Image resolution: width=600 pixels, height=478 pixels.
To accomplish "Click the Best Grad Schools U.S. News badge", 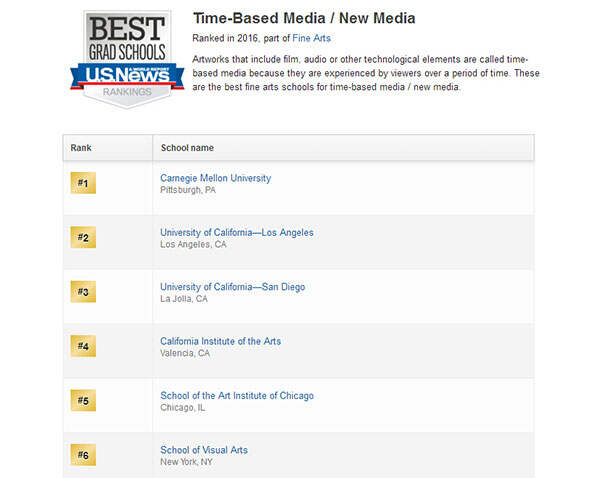I will tap(127, 60).
